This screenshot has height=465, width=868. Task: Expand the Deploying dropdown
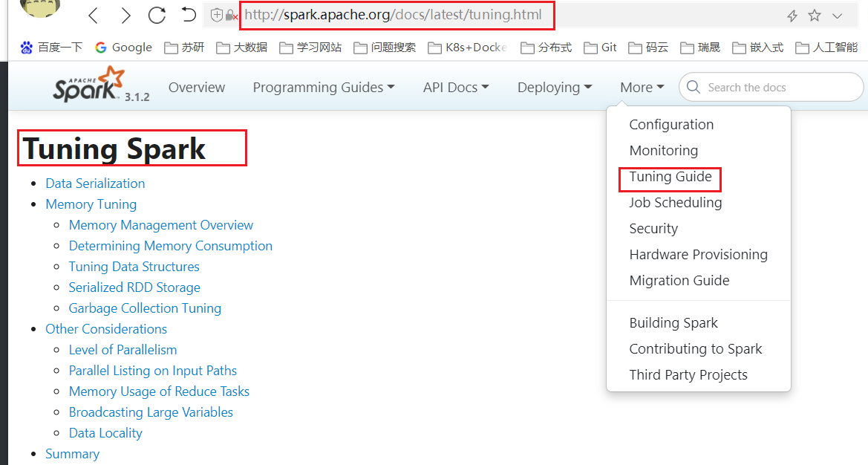coord(555,88)
